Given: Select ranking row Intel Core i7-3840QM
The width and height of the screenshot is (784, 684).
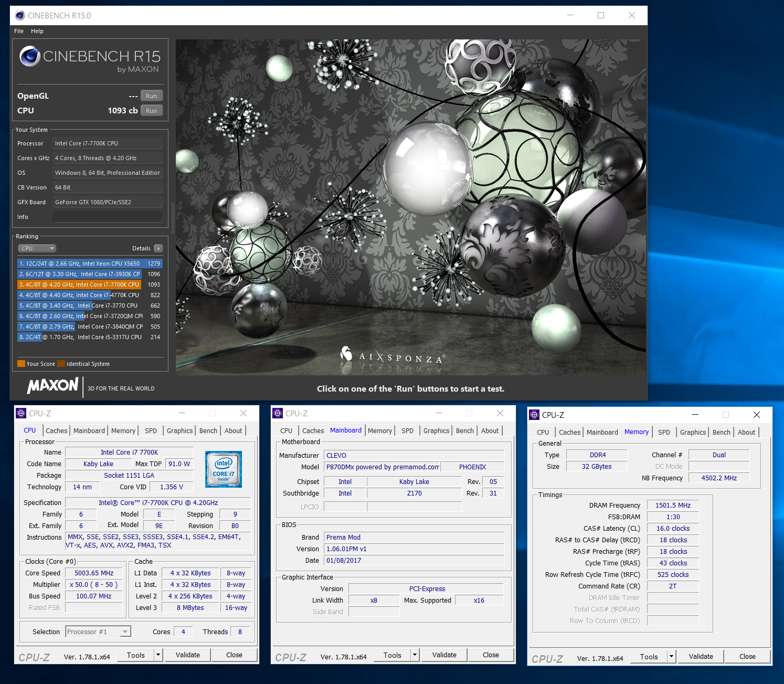Looking at the screenshot, I should [x=90, y=327].
